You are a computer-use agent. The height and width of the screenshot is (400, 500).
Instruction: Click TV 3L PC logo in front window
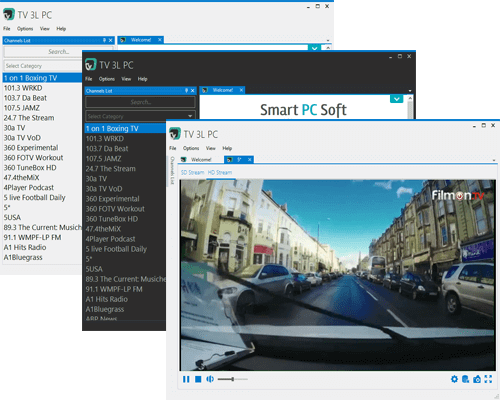click(x=175, y=134)
